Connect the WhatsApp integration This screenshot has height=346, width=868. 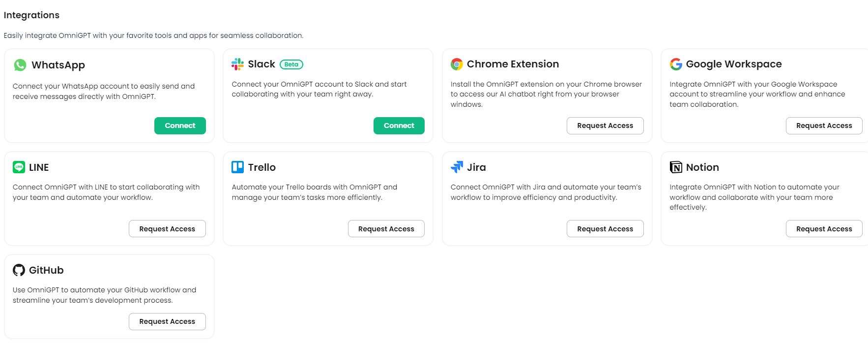pyautogui.click(x=180, y=126)
